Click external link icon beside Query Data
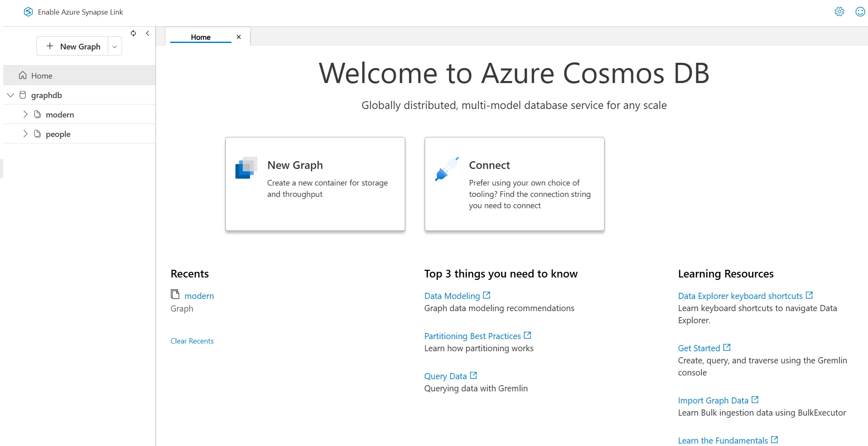 point(473,376)
